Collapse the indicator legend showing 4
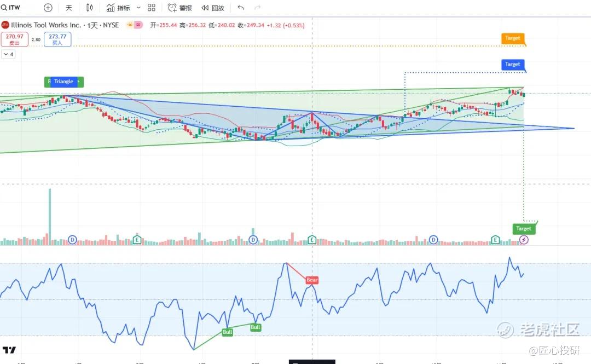This screenshot has height=364, width=591. [8, 54]
